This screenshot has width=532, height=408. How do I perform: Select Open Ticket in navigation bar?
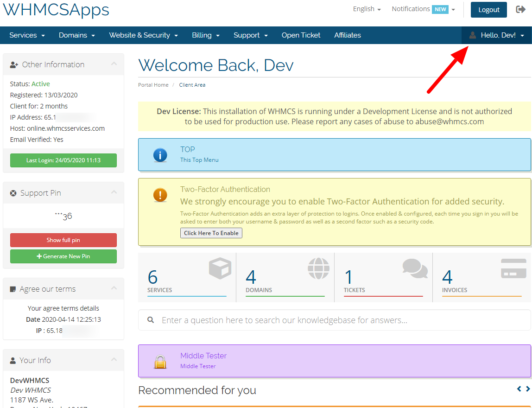(301, 35)
